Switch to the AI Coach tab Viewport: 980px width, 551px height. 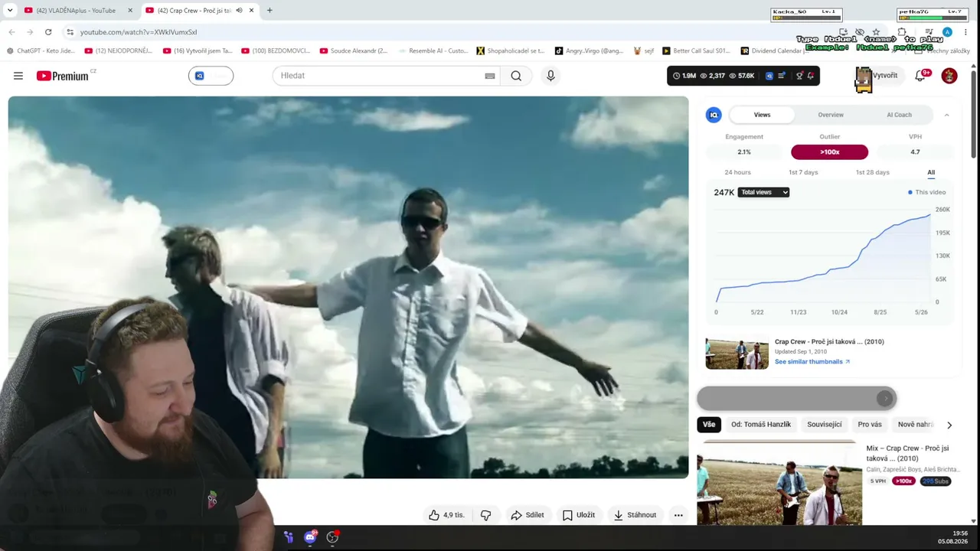point(899,115)
